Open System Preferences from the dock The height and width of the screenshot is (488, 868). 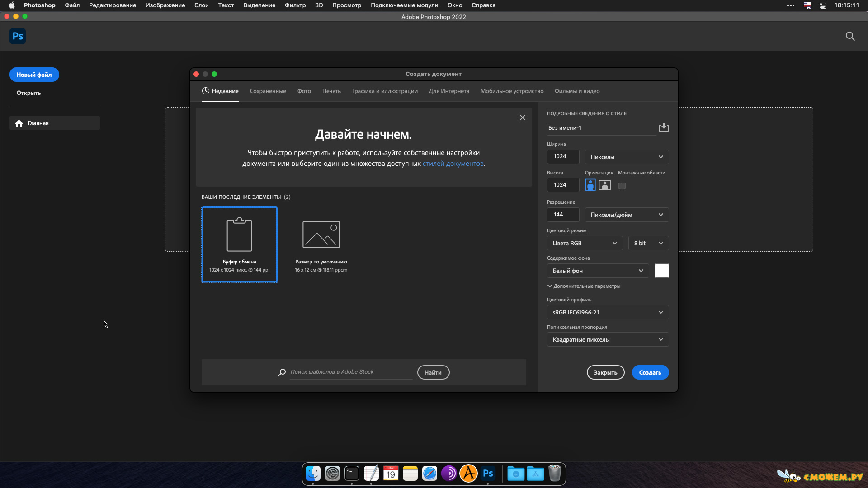click(332, 473)
